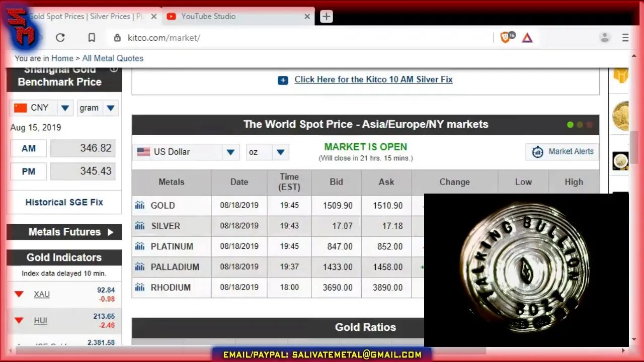Click the Market Alerts button
The height and width of the screenshot is (362, 644).
tap(562, 152)
